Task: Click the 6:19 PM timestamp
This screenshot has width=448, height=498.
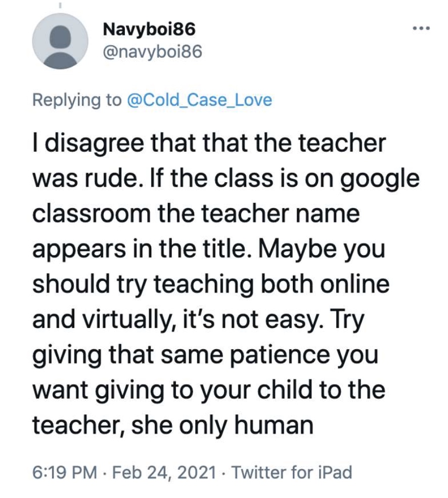Action: click(x=65, y=472)
